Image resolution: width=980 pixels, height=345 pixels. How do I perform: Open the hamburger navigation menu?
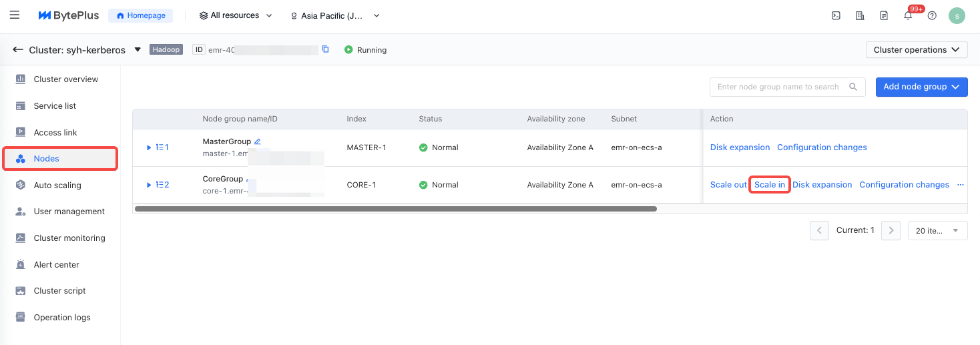15,15
